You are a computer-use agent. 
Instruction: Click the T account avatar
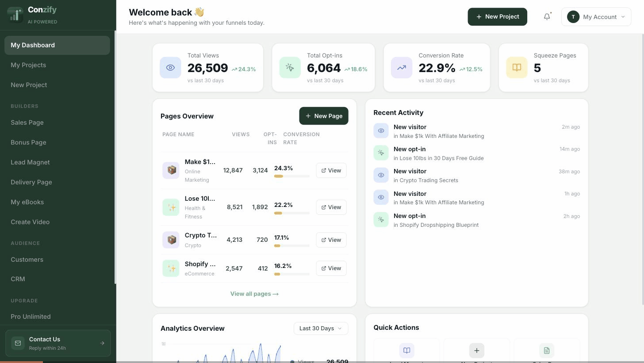tap(573, 17)
